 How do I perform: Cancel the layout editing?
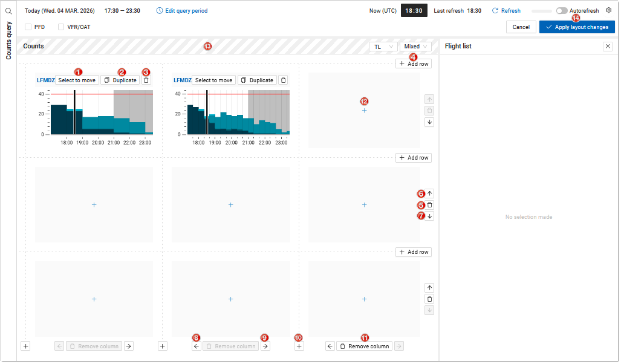[521, 27]
